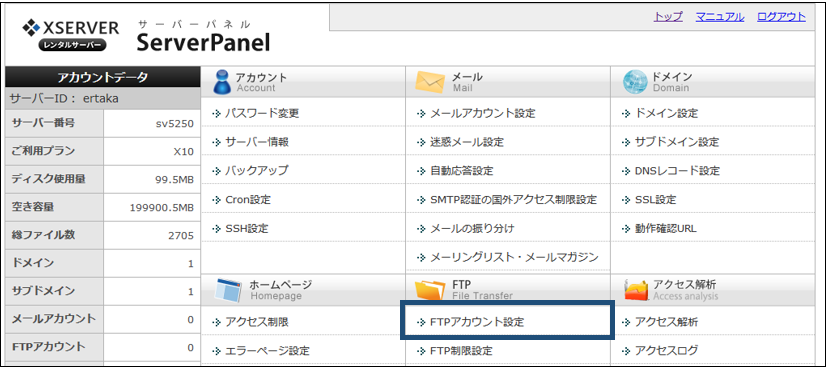Screen dimensions: 827x367
Task: Click the FTP folder icon
Action: pyautogui.click(x=430, y=289)
